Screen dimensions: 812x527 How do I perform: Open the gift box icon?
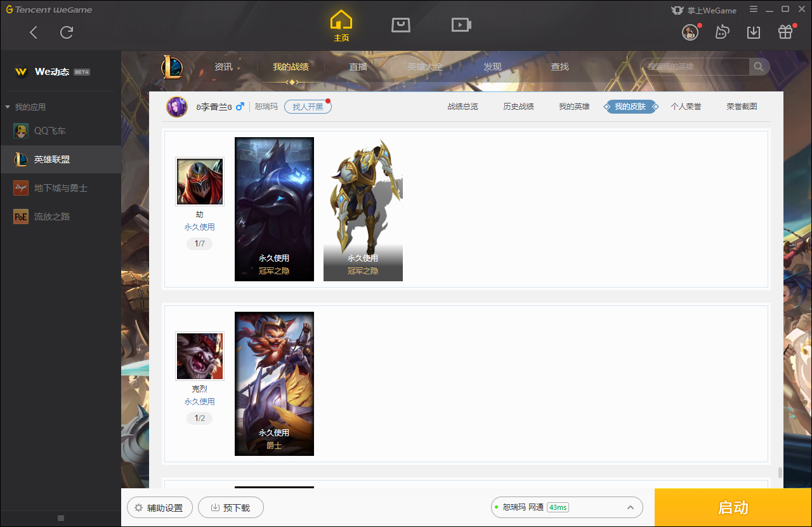click(785, 32)
